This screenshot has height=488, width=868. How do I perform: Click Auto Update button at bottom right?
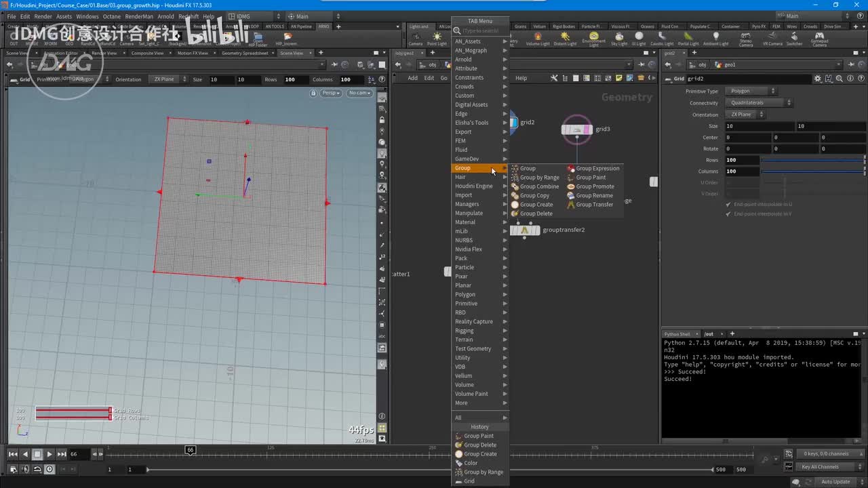[x=835, y=482]
